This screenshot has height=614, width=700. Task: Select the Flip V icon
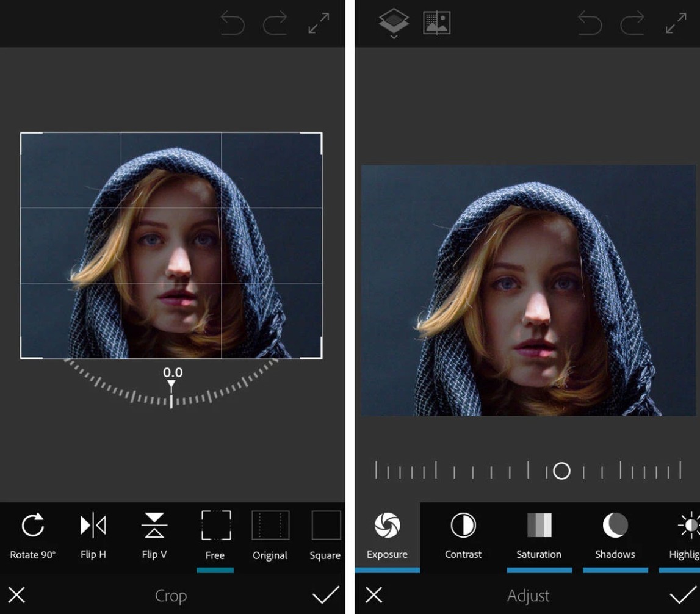pos(154,535)
